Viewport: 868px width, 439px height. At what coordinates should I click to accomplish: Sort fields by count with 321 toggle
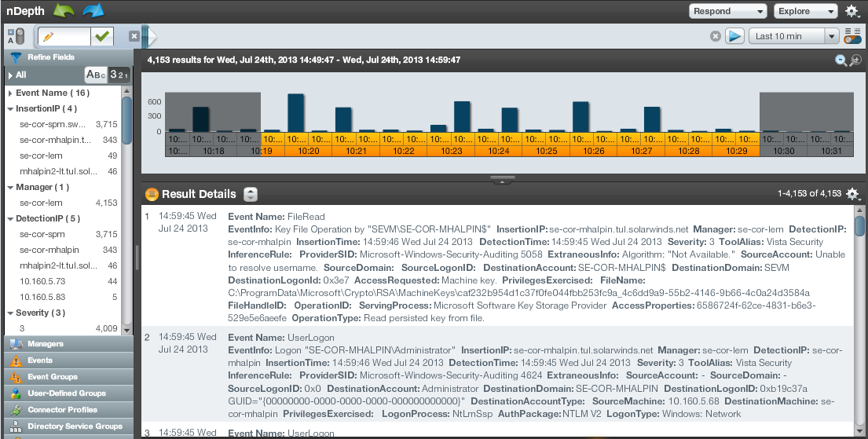pyautogui.click(x=119, y=74)
